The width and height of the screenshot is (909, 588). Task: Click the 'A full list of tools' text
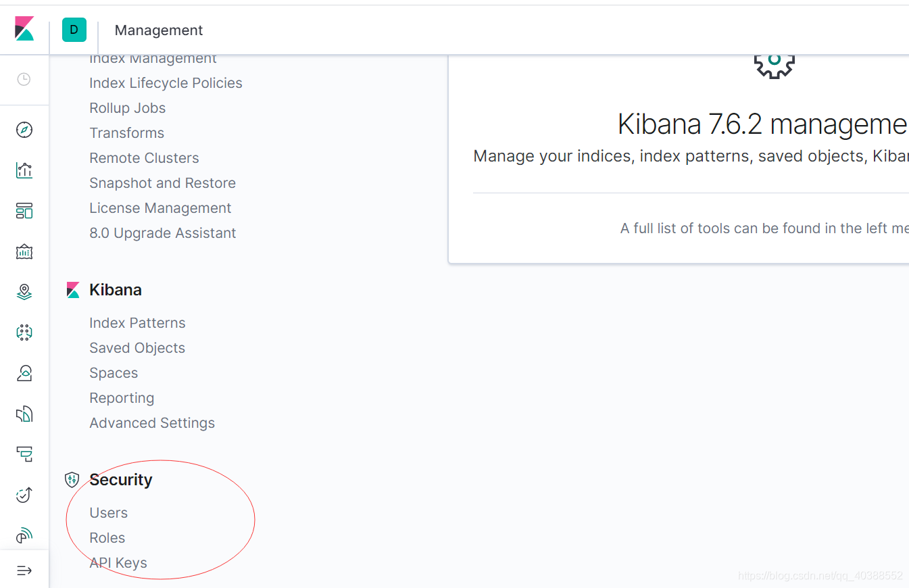(x=764, y=228)
